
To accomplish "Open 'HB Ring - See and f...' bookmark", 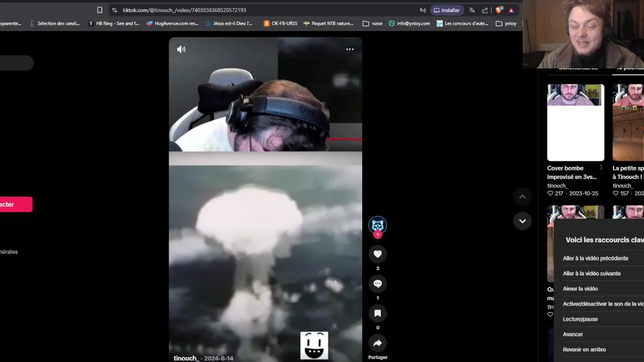I will (114, 23).
